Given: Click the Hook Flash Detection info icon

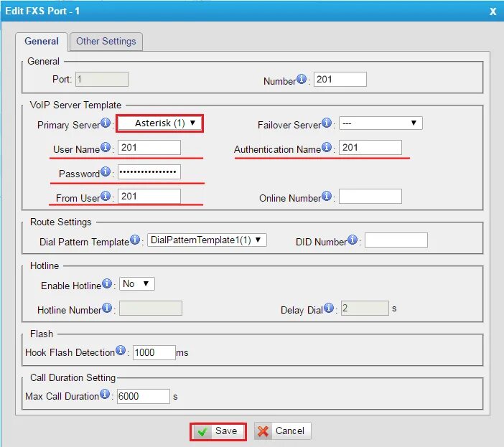Looking at the screenshot, I should [121, 350].
